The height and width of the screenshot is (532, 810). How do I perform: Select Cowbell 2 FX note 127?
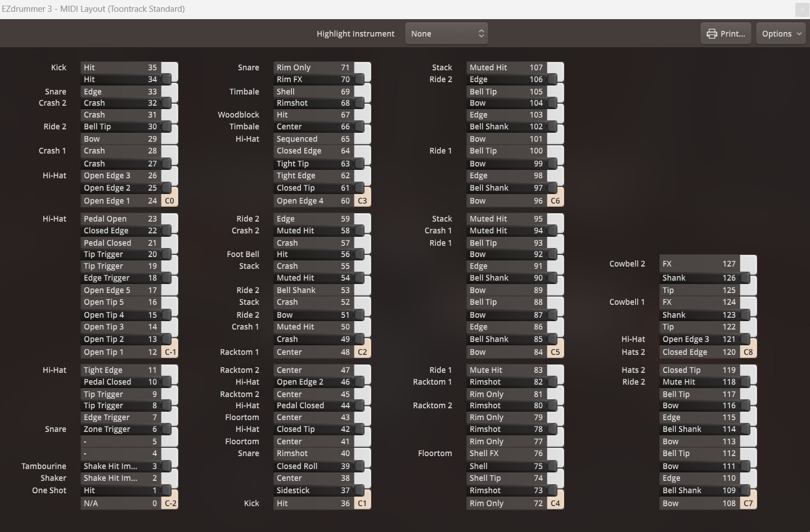click(699, 263)
